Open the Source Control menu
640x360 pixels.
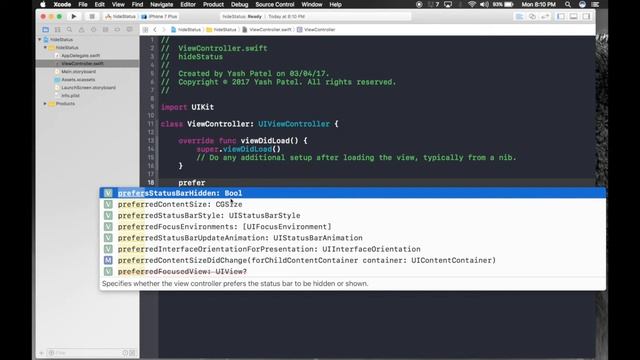pyautogui.click(x=275, y=4)
